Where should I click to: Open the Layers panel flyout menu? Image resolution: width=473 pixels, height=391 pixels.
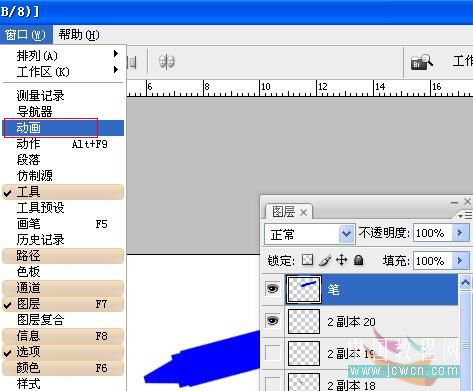point(465,216)
